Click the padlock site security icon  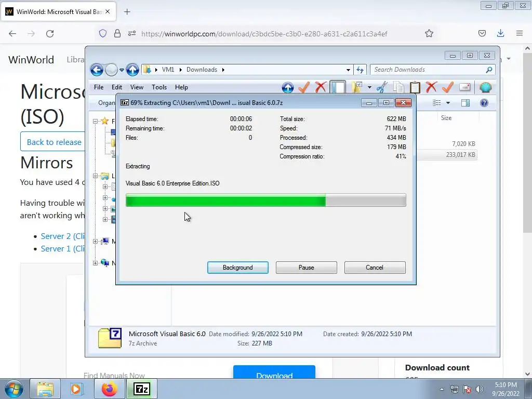[117, 33]
